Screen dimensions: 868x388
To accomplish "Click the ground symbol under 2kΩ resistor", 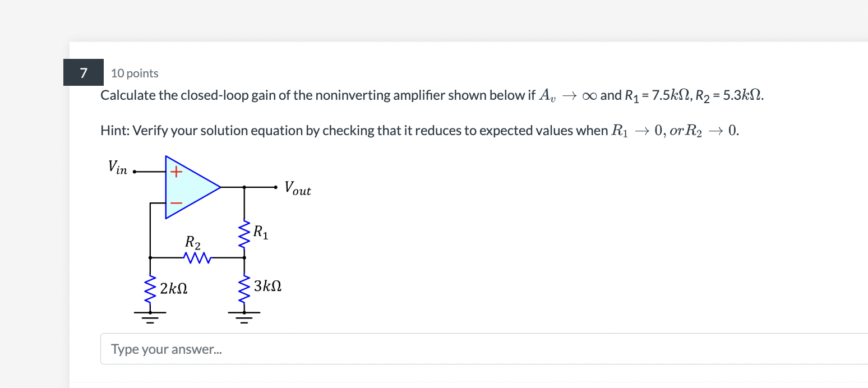I will click(x=150, y=317).
